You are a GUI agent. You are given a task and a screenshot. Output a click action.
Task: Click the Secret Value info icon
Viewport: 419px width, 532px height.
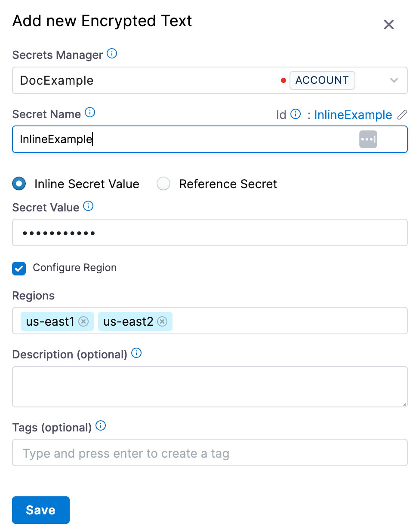click(x=88, y=206)
